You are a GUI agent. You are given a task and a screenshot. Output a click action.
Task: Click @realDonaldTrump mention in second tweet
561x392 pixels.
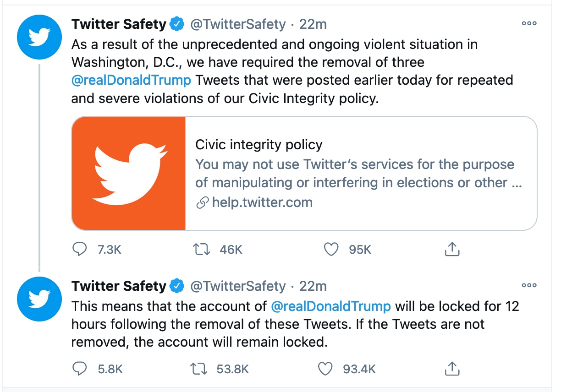331,306
